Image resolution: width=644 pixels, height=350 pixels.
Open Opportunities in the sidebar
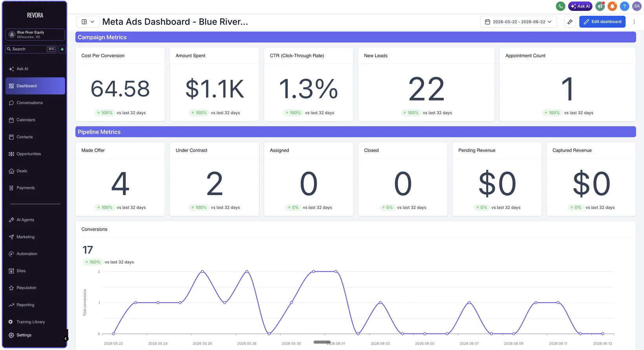(35, 154)
